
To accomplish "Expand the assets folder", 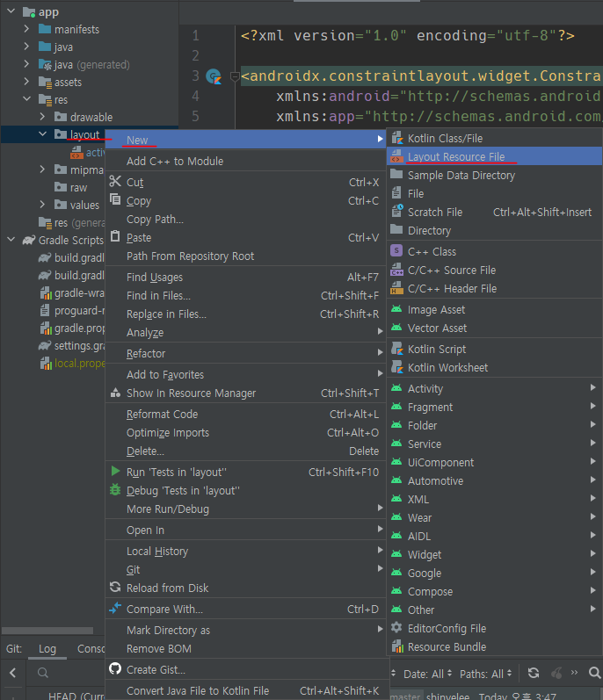I will click(26, 82).
